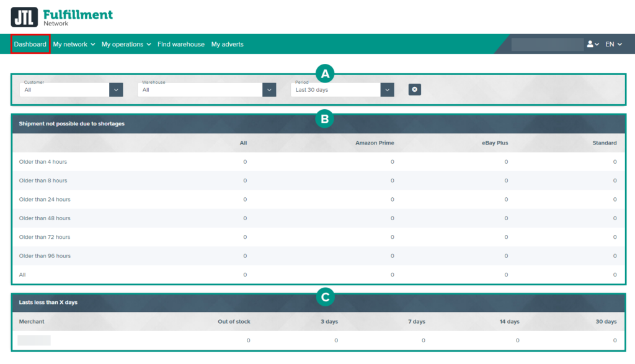The image size is (635, 364).
Task: Click the green B marker badge
Action: (324, 118)
